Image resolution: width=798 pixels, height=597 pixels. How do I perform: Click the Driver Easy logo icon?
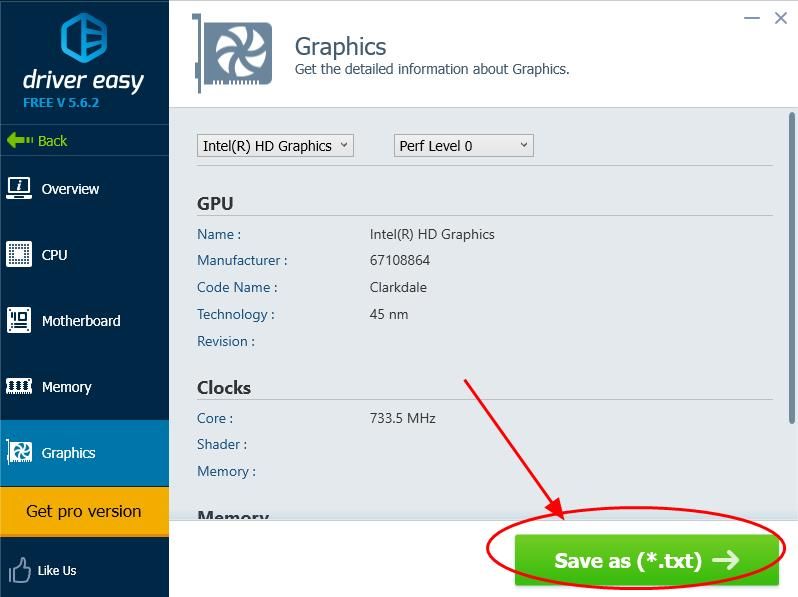pos(83,39)
